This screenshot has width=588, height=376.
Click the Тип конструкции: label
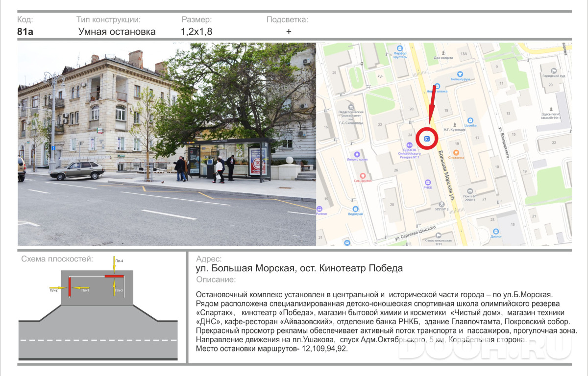click(x=108, y=20)
